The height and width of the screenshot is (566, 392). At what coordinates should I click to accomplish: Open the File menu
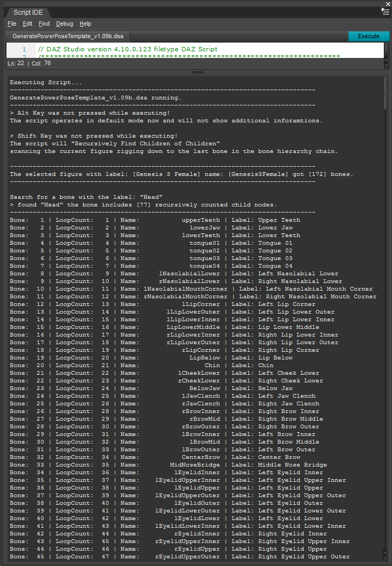(x=12, y=24)
